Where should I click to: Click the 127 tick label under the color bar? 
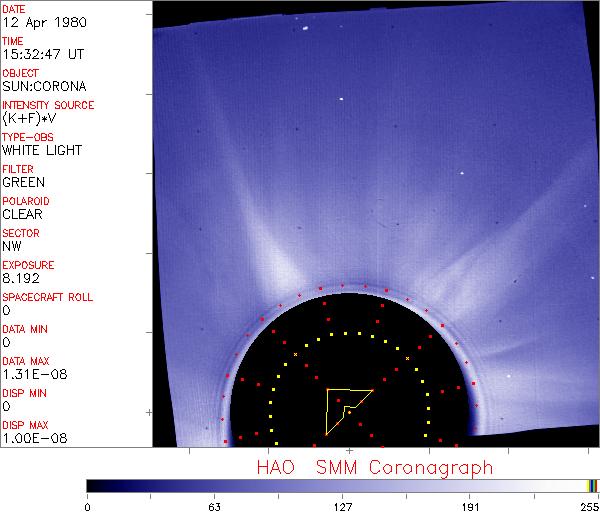(342, 505)
